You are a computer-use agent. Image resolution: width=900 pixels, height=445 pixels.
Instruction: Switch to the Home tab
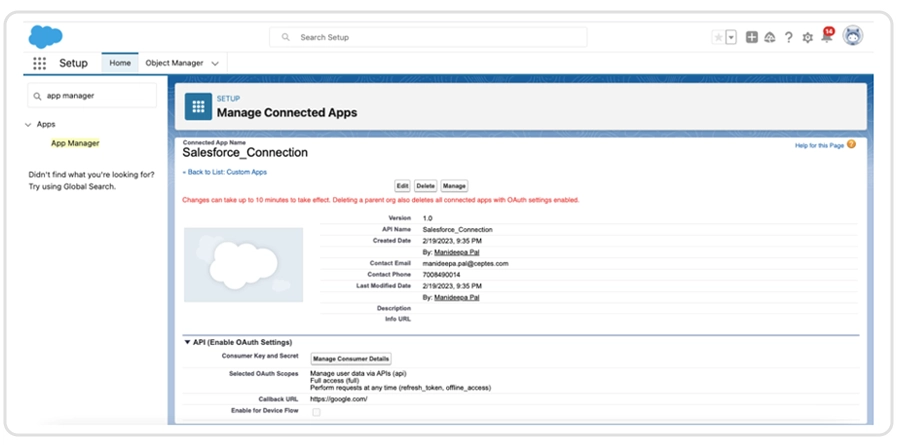click(x=120, y=63)
